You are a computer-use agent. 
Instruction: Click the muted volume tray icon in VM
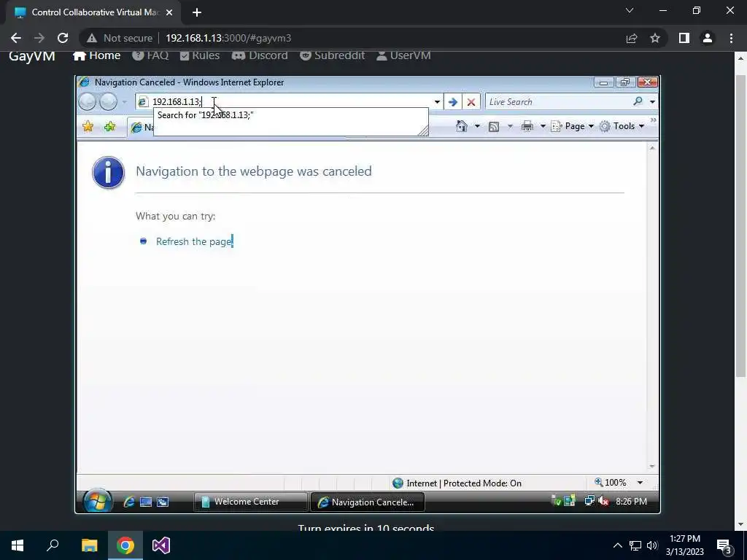point(603,501)
